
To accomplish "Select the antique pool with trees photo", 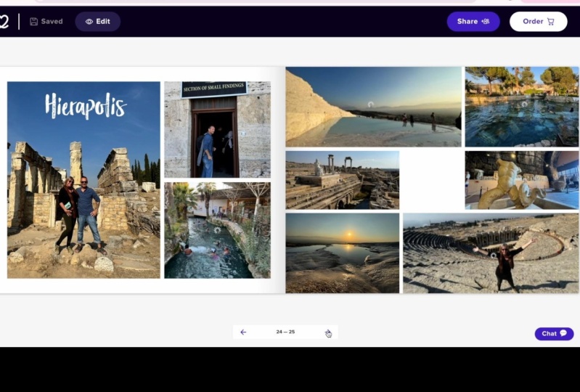I will 521,107.
